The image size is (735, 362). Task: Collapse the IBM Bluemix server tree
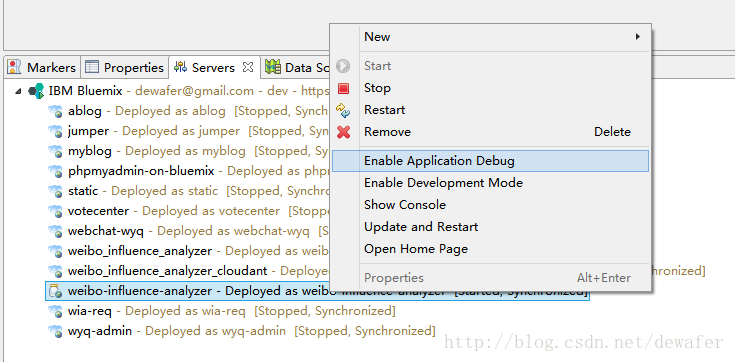(18, 91)
